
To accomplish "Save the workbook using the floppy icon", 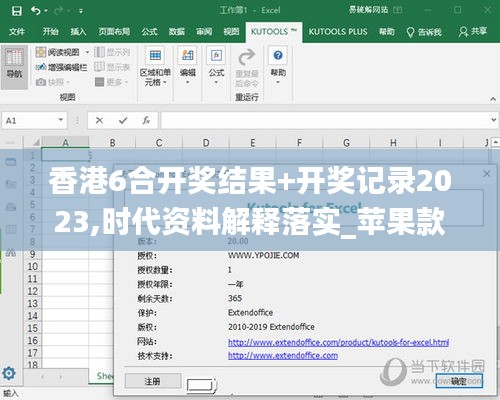I will 17,11.
